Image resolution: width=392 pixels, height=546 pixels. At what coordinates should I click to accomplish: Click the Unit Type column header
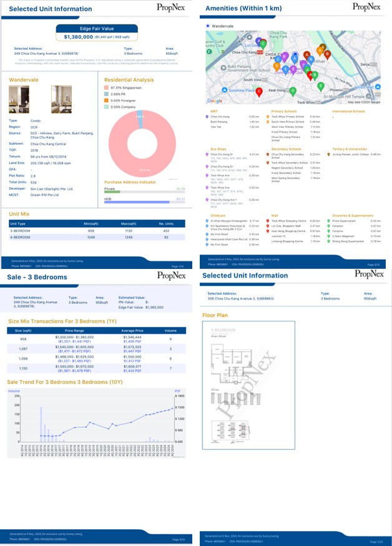17,224
